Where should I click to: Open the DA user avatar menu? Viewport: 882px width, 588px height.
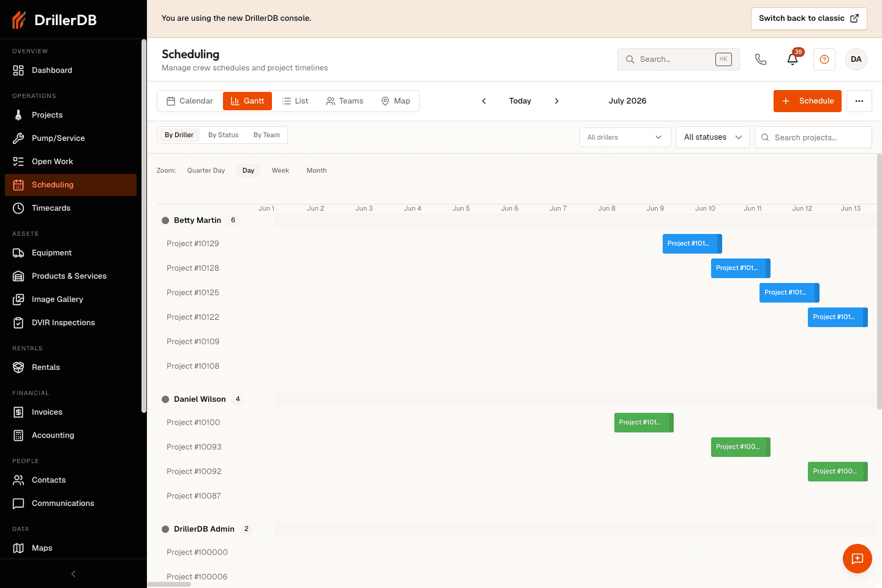856,59
